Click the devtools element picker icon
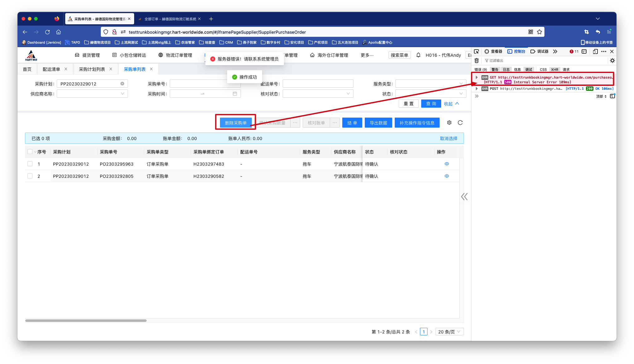This screenshot has width=634, height=364. click(x=476, y=51)
